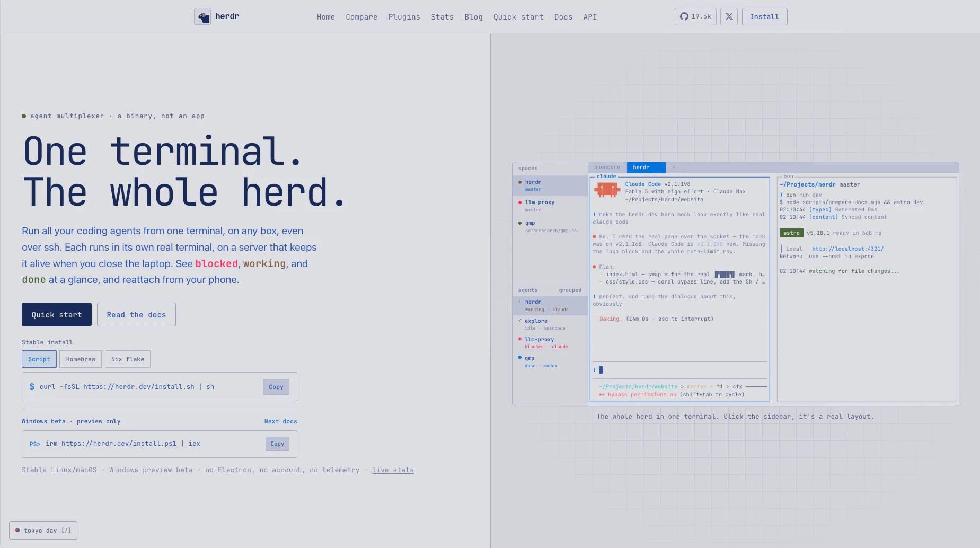Click the '~/Projects/herdr master' path in bun pane

[x=820, y=185]
